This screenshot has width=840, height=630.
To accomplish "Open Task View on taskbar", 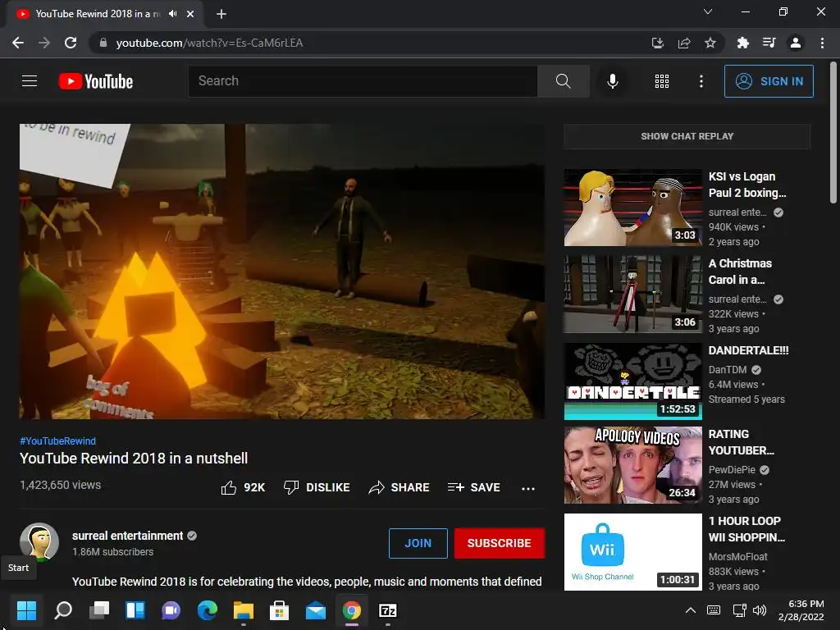I will [99, 610].
